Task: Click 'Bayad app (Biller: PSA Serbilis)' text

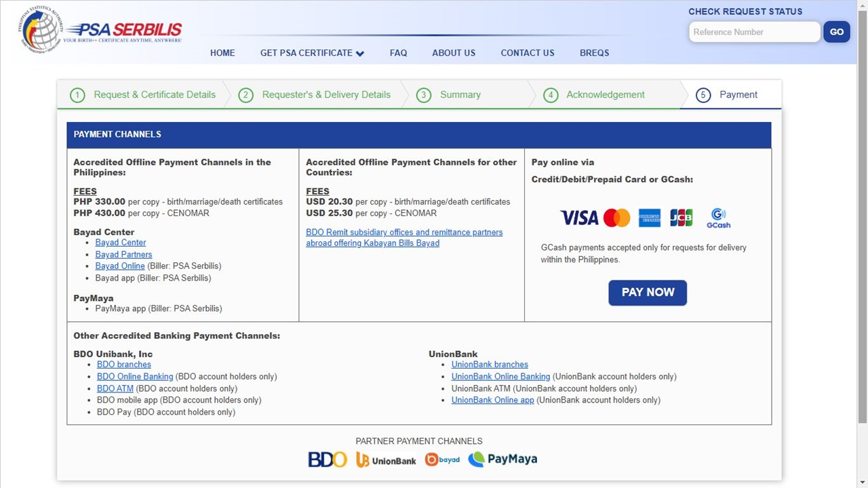Action: tap(153, 278)
